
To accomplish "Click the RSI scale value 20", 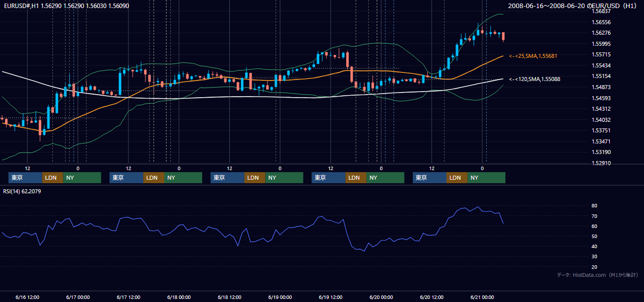I will [x=595, y=267].
